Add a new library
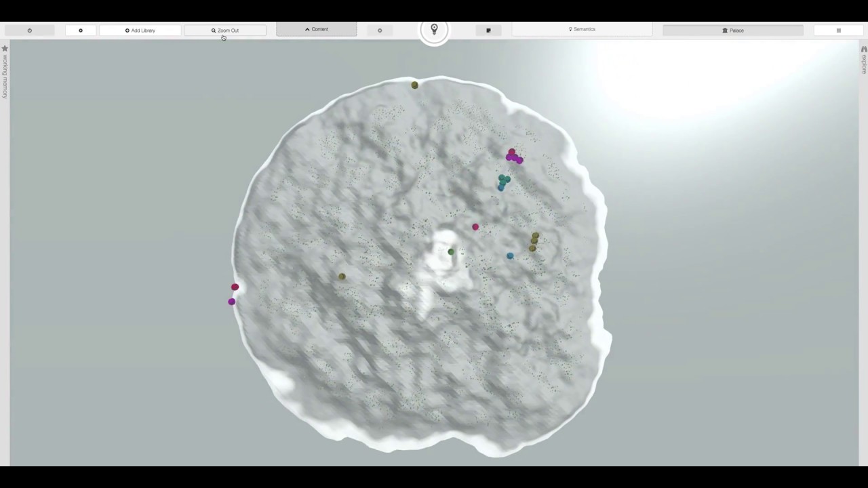The width and height of the screenshot is (868, 488). [x=140, y=30]
